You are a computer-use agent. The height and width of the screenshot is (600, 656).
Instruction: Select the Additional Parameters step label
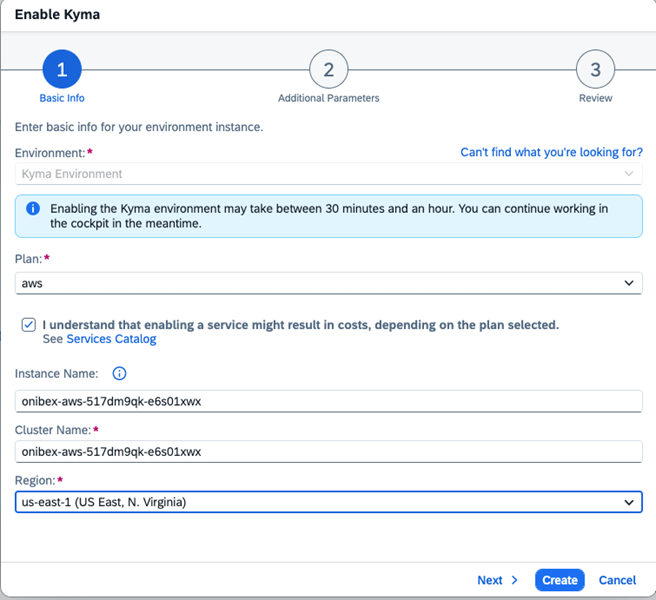point(328,98)
